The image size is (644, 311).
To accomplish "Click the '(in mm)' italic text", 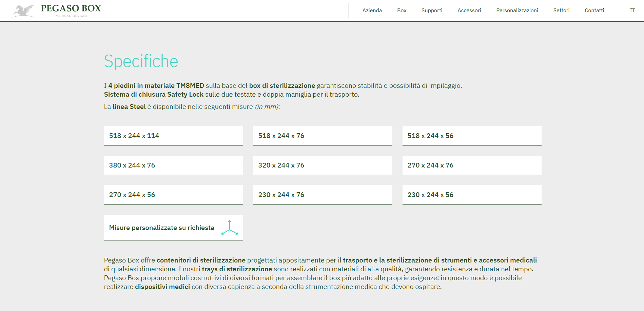I will click(267, 106).
